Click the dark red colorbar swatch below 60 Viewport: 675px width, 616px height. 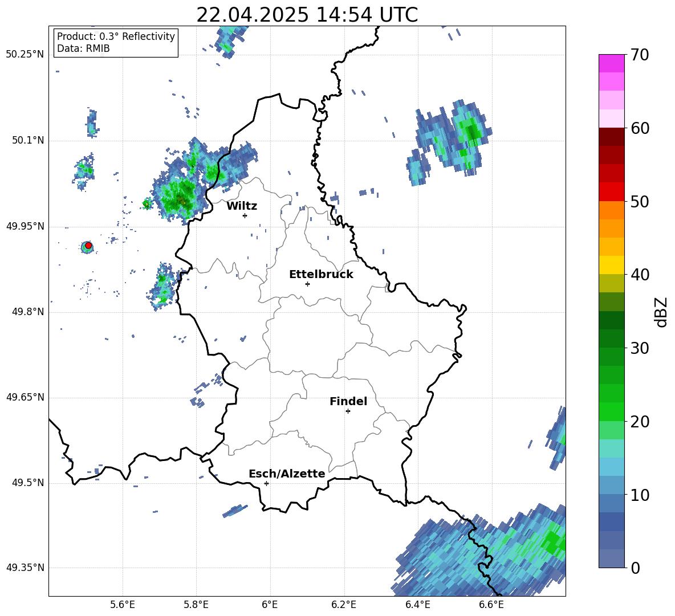611,137
